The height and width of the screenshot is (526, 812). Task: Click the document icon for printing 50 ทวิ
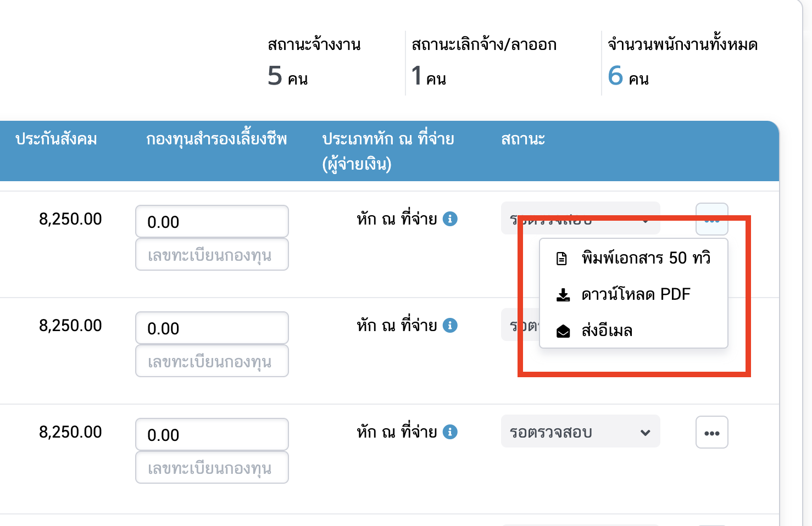click(x=561, y=258)
